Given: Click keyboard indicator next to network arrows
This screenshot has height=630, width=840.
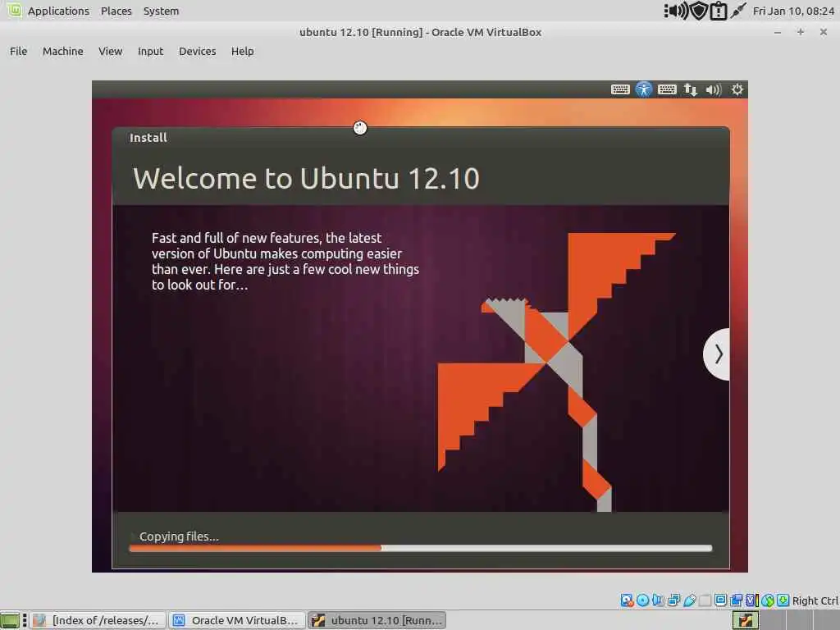Looking at the screenshot, I should [x=667, y=89].
